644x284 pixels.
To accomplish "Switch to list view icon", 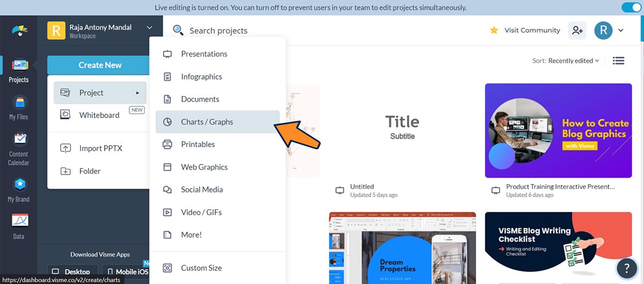I will [x=618, y=61].
